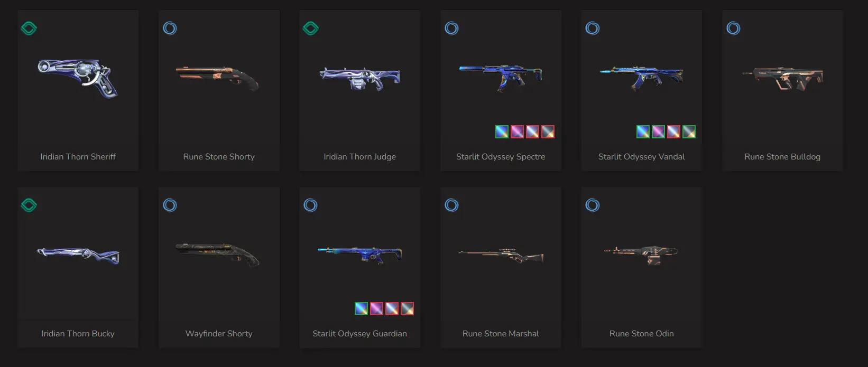Click the Iridian Thorn Bucky name label
Image resolution: width=868 pixels, height=367 pixels.
(78, 334)
